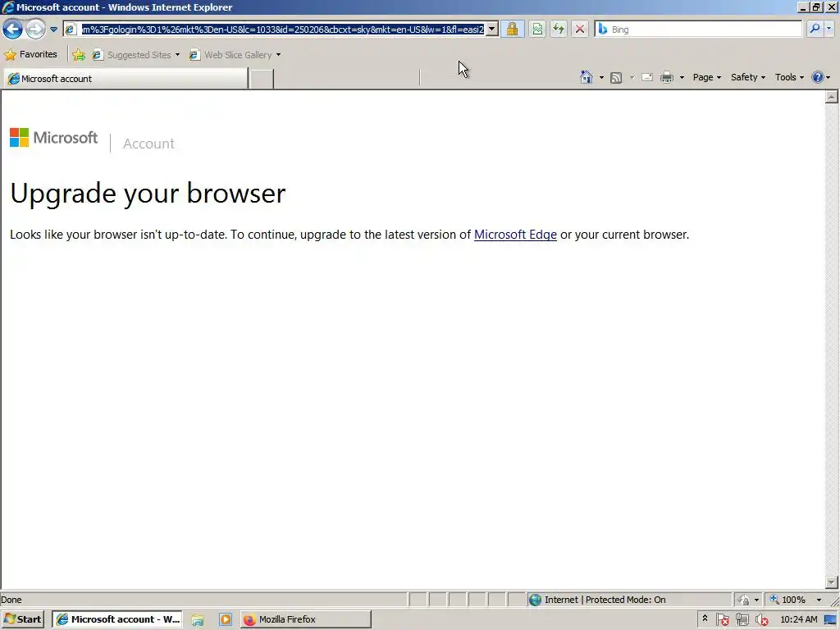Viewport: 840px width, 630px height.
Task: Launch Windows Media Player taskbar icon
Action: point(225,619)
